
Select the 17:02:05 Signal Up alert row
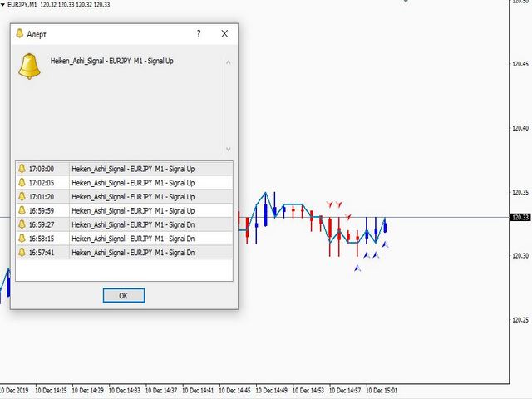click(x=124, y=183)
